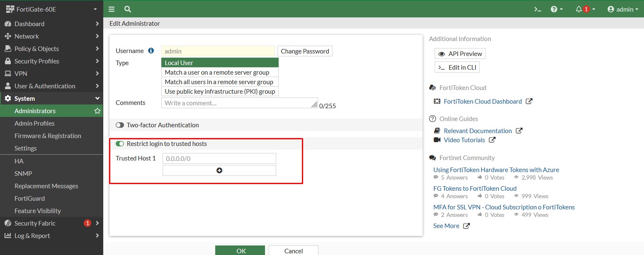Open the FortiToken Cloud Dashboard link
Viewport: 644px width, 255px height.
[483, 102]
